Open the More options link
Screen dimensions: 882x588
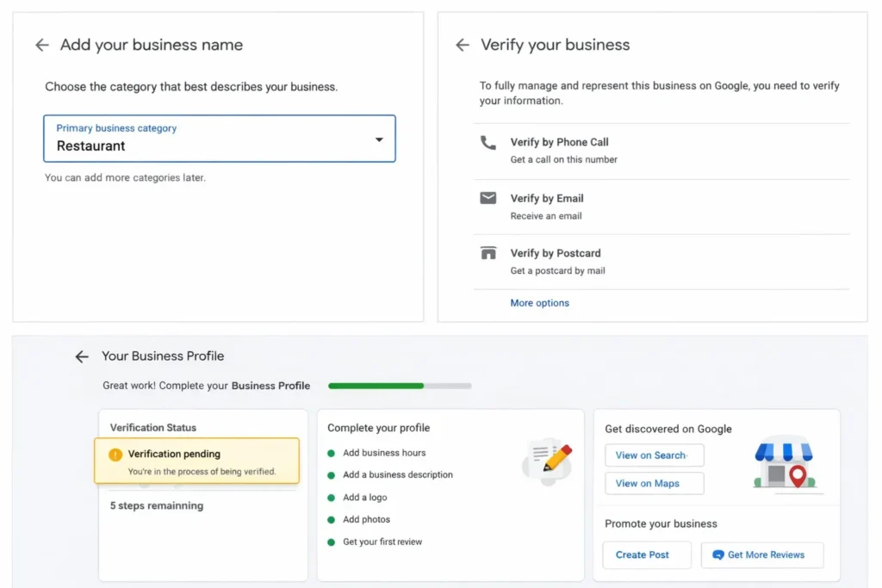(x=539, y=303)
